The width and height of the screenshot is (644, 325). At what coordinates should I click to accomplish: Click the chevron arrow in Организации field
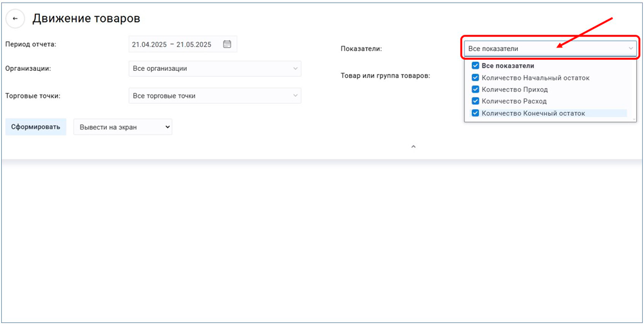(295, 68)
